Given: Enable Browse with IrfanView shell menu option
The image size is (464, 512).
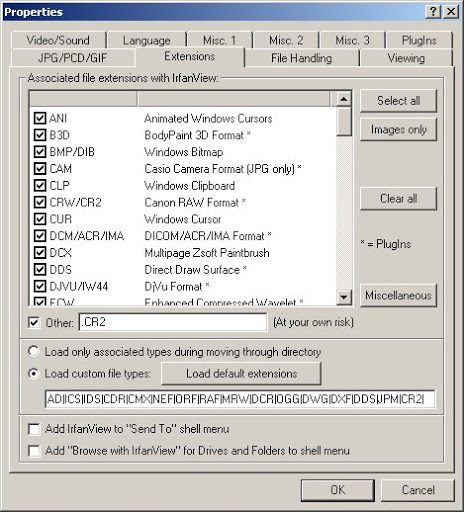Looking at the screenshot, I should pyautogui.click(x=34, y=451).
